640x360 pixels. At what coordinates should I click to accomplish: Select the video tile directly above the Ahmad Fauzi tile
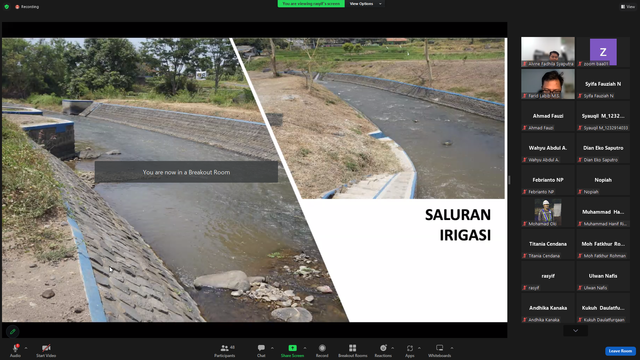point(548,84)
